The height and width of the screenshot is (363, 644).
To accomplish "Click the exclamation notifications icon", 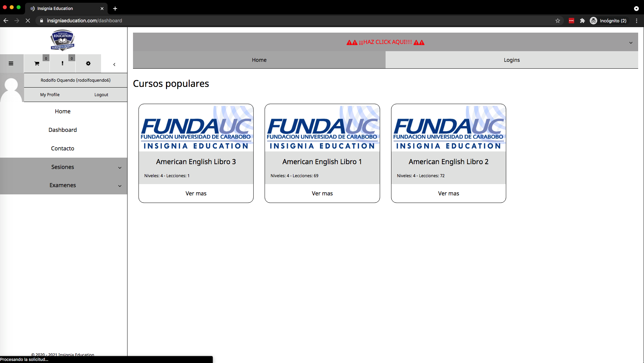I will tap(62, 64).
